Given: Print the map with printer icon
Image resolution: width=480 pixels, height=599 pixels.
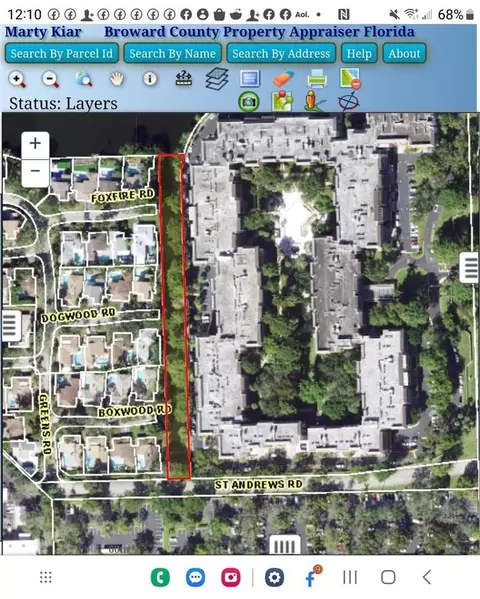Looking at the screenshot, I should tap(317, 79).
